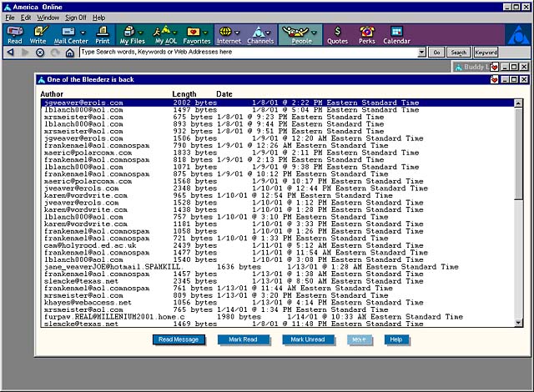Expand the Favorites dropdown arrow
Screen dimensions: 534x392
205,33
